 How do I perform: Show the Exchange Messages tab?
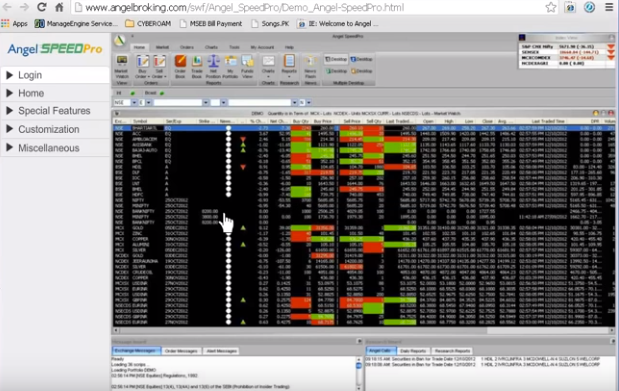(136, 351)
